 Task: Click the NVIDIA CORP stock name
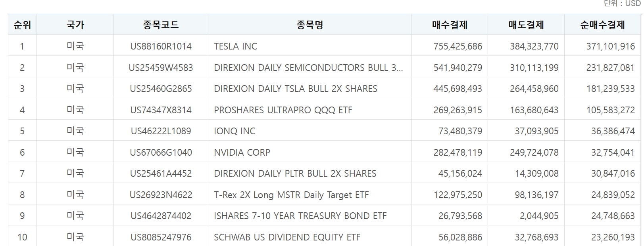(x=242, y=153)
